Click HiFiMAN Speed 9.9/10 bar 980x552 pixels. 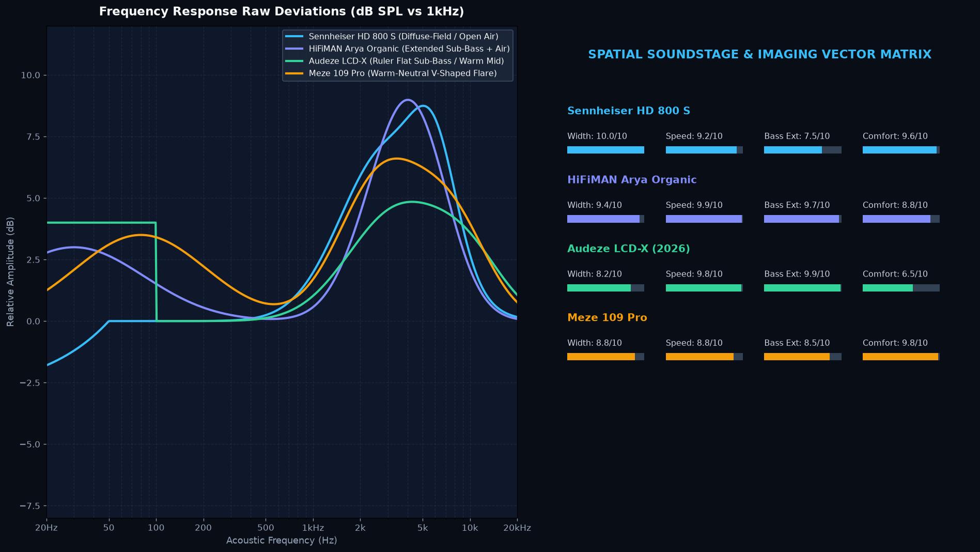704,219
